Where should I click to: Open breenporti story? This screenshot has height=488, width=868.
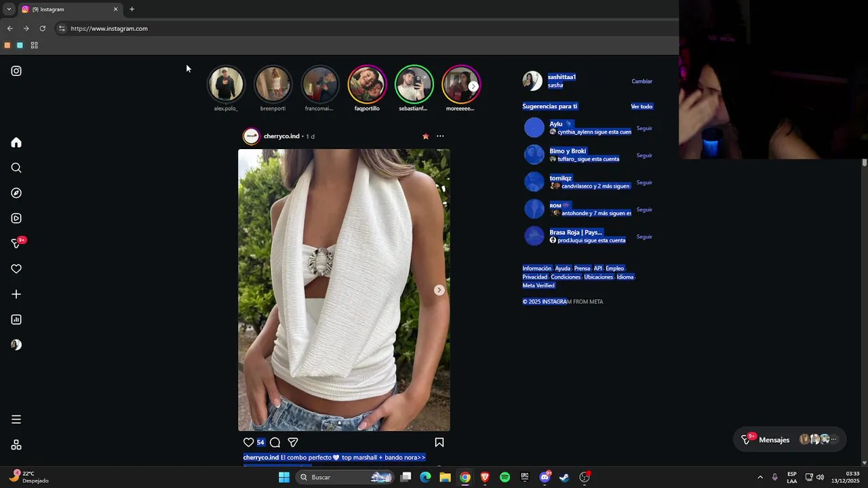[x=273, y=84]
